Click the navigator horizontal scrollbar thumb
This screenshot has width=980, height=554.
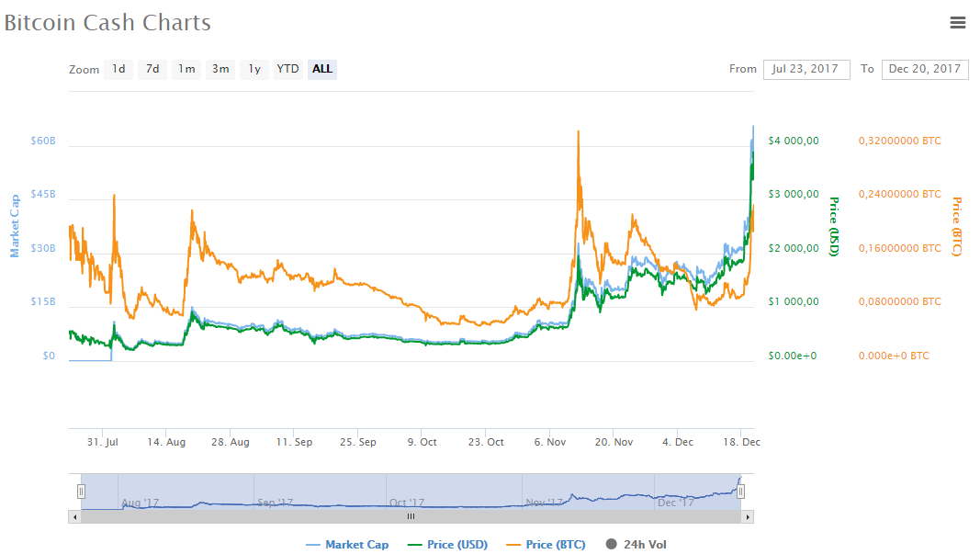411,517
